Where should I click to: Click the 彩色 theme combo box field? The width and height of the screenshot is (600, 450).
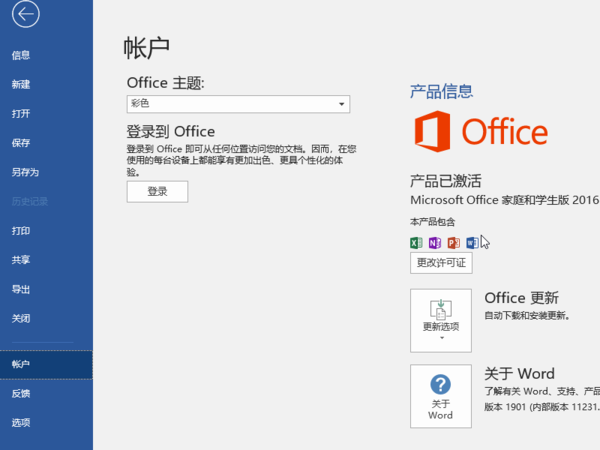[x=238, y=104]
